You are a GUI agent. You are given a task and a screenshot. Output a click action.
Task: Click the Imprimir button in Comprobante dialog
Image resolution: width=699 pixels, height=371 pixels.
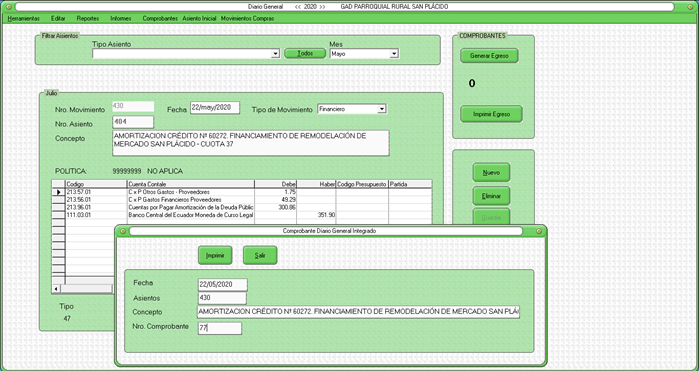tap(215, 256)
